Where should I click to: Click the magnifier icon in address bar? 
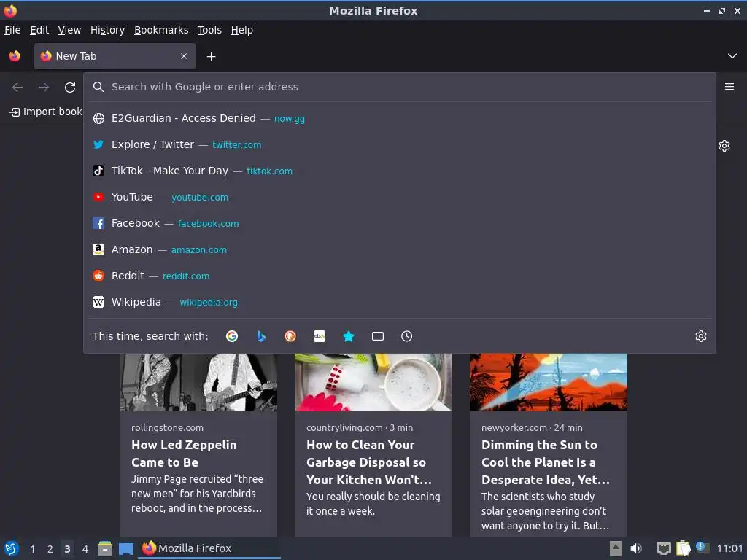(98, 87)
